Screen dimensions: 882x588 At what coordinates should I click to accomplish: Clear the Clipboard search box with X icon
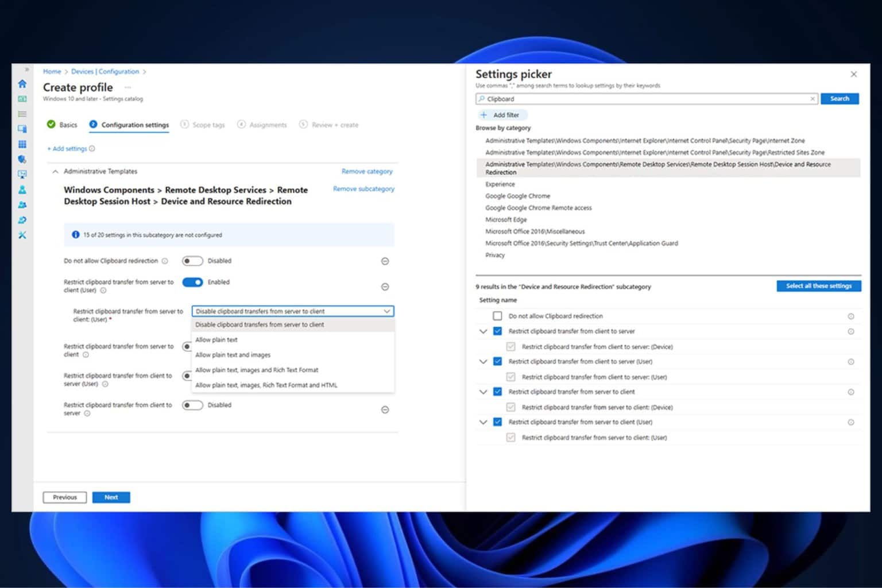pyautogui.click(x=812, y=99)
